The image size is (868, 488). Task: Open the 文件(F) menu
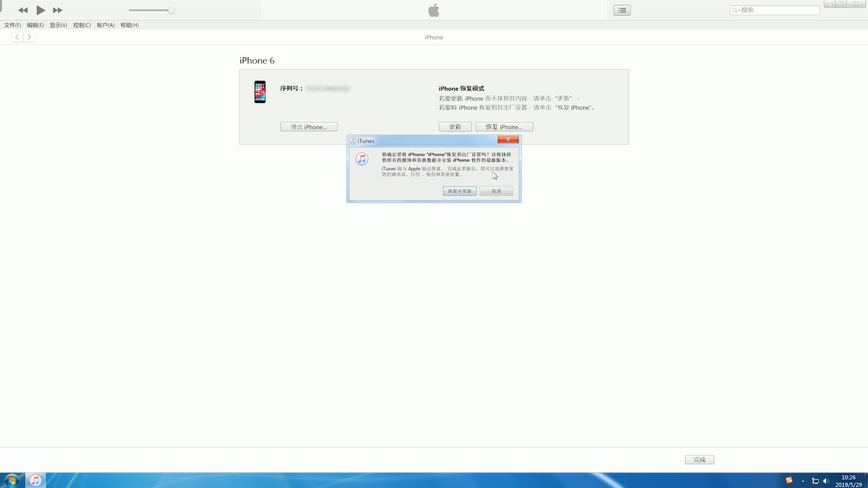tap(13, 25)
